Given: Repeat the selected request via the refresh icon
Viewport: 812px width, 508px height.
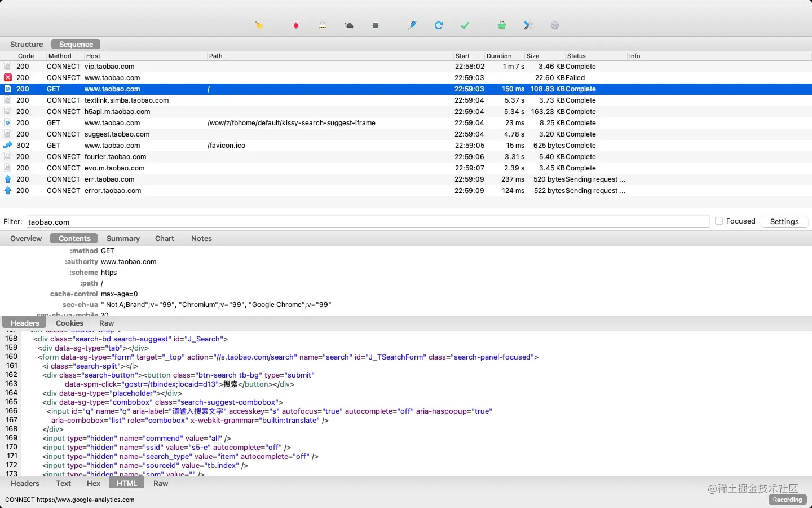Looking at the screenshot, I should 439,25.
